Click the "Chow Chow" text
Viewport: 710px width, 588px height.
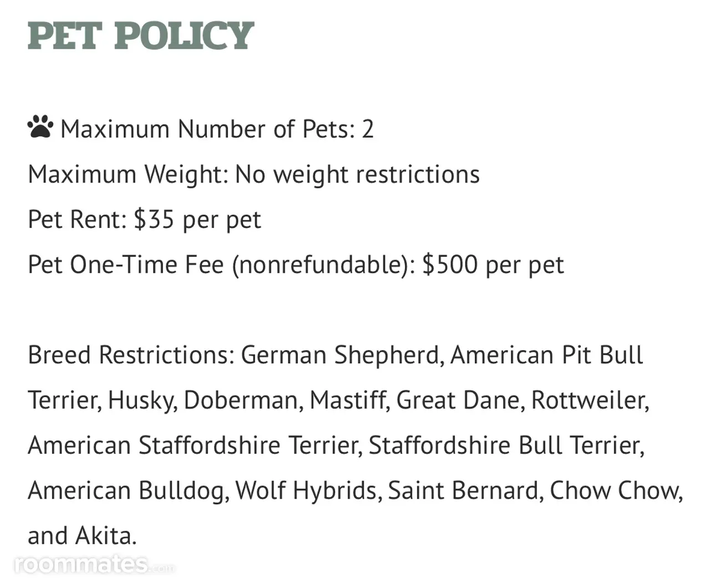(x=615, y=491)
